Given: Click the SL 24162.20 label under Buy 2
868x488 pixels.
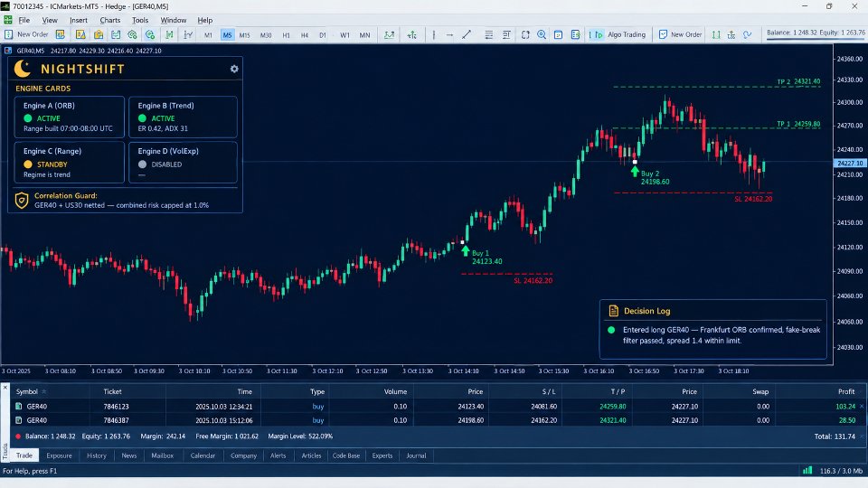Looking at the screenshot, I should point(753,199).
